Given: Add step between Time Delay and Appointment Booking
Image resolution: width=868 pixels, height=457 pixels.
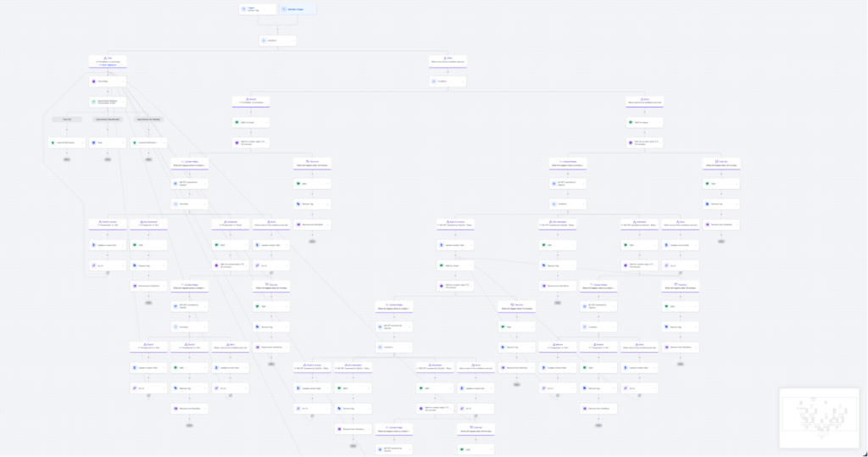Looking at the screenshot, I should click(108, 92).
